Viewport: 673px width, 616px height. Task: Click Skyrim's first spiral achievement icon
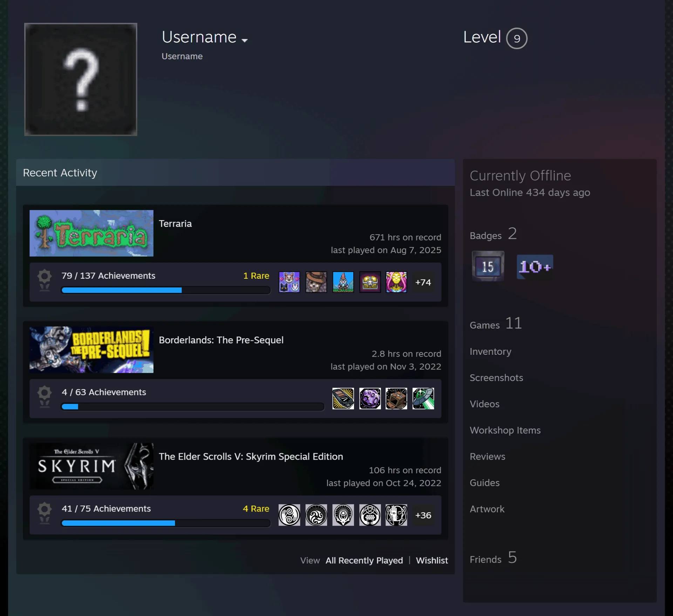pos(289,515)
